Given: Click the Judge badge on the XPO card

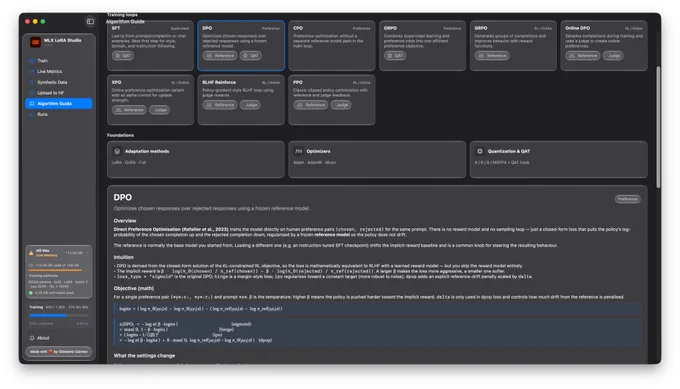Looking at the screenshot, I should point(160,110).
